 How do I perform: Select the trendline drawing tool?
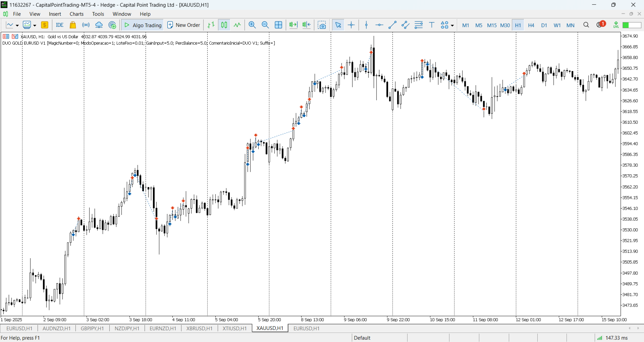tap(392, 25)
